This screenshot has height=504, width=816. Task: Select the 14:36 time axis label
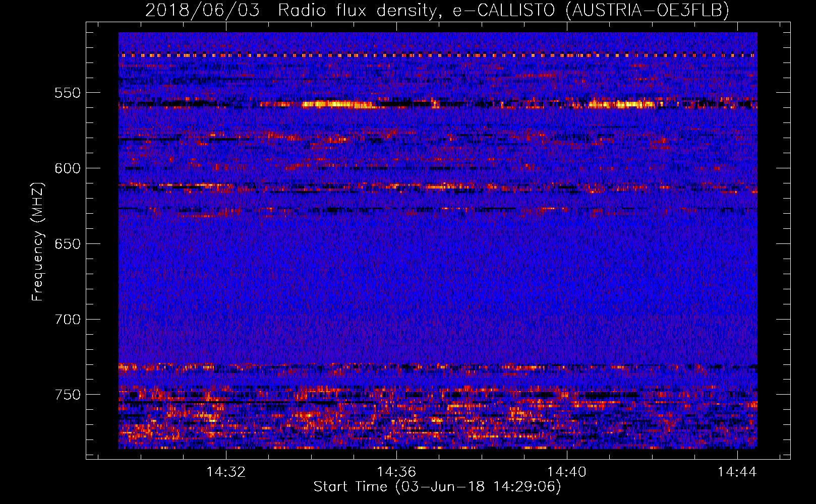coord(396,472)
